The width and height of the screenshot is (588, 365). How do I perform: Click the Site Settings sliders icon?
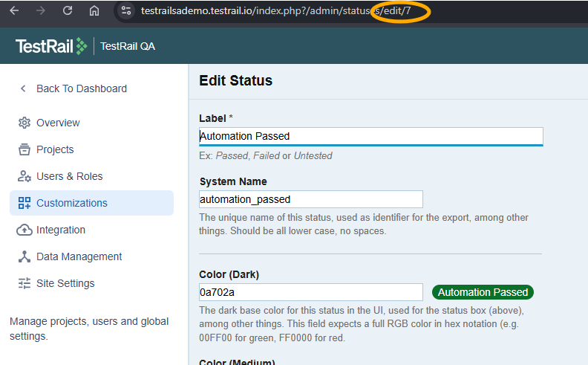24,283
